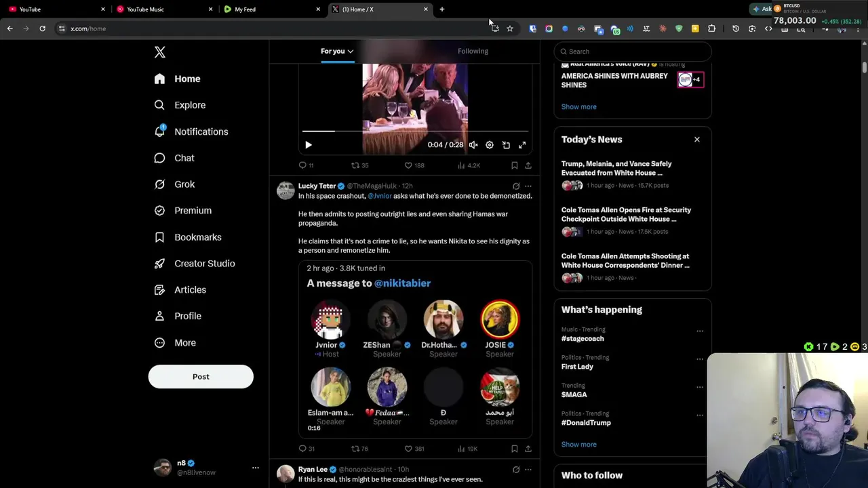
Task: Open Cole Tomas Allen Opens Fire story
Action: [633, 220]
